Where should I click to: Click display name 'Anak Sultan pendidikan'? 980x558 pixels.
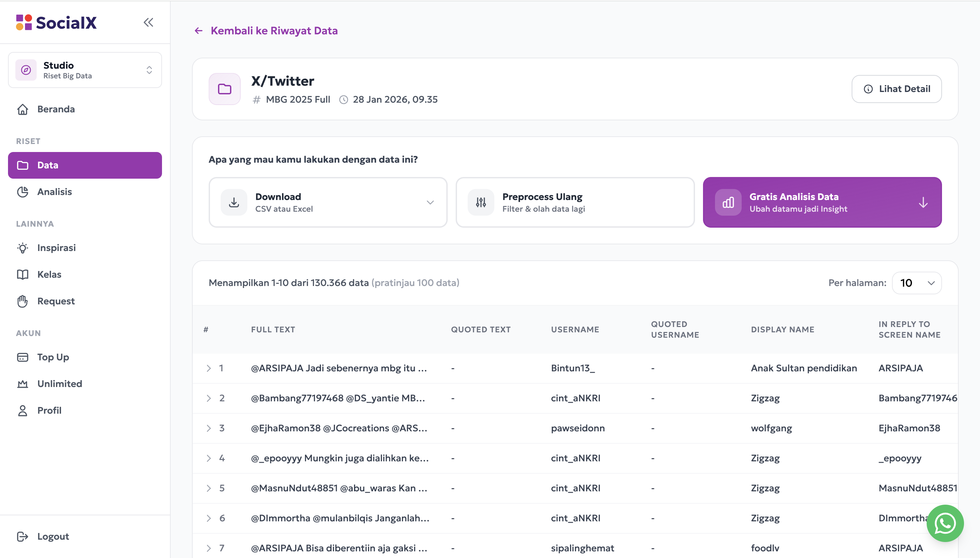(804, 368)
